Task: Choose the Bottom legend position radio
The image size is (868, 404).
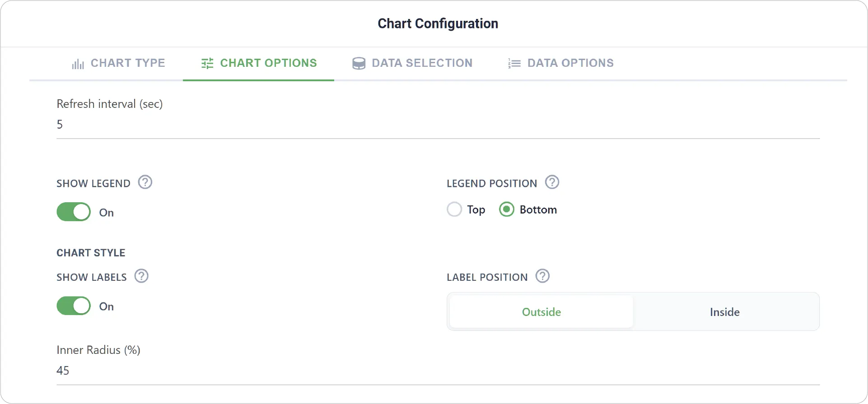Action: [x=507, y=209]
